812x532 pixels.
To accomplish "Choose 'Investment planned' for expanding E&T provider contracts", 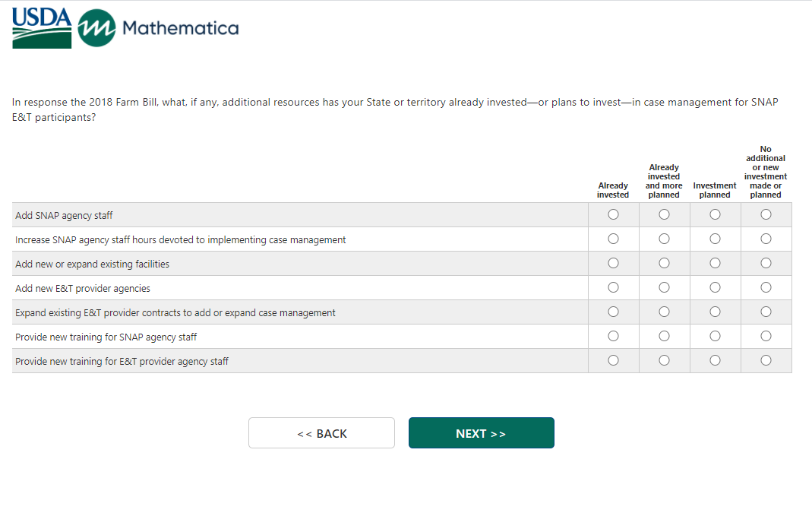I will 715,312.
